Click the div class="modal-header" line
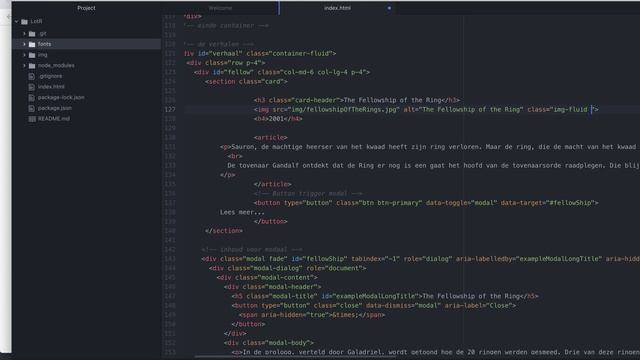This screenshot has width=640, height=360. click(272, 287)
